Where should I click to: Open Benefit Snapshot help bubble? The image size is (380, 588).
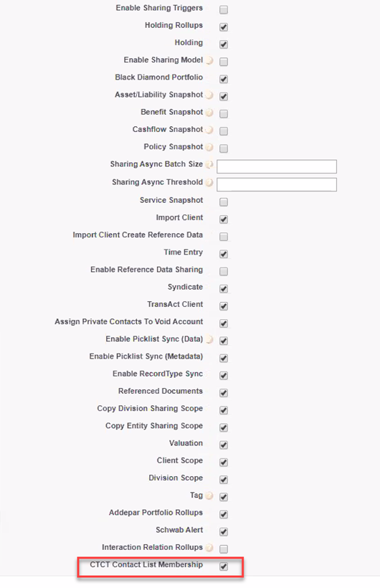[209, 113]
